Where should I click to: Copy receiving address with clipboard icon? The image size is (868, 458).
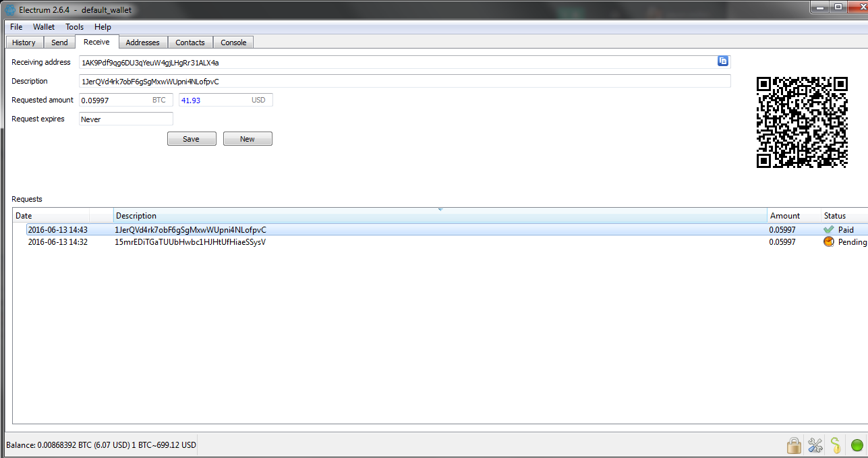(723, 61)
